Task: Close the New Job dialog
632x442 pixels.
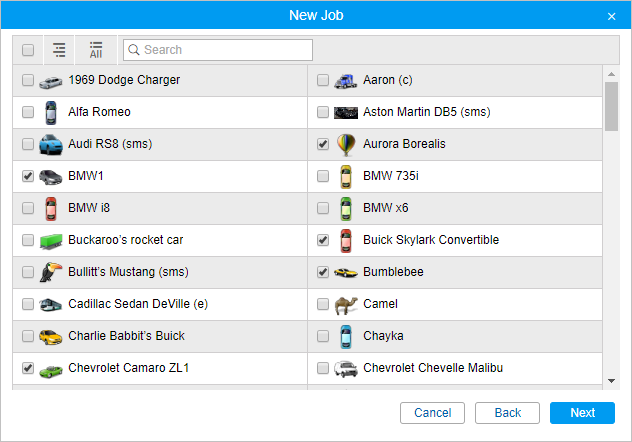Action: 612,16
